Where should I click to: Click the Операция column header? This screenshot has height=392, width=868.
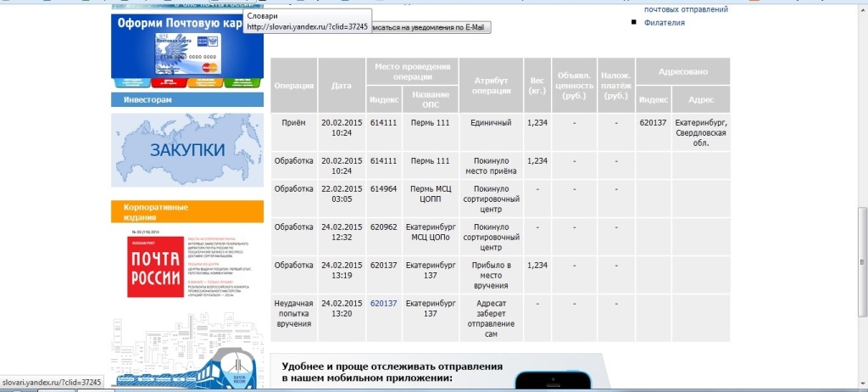[x=294, y=86]
